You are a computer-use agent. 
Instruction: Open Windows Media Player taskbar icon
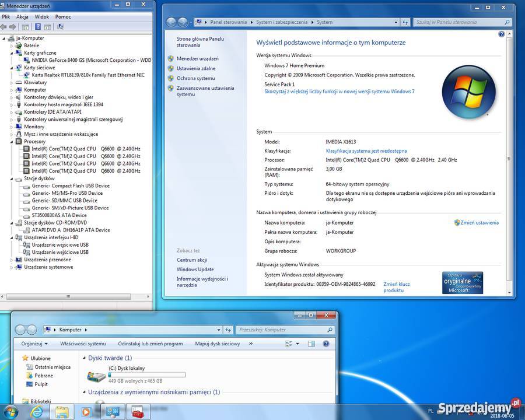[86, 412]
